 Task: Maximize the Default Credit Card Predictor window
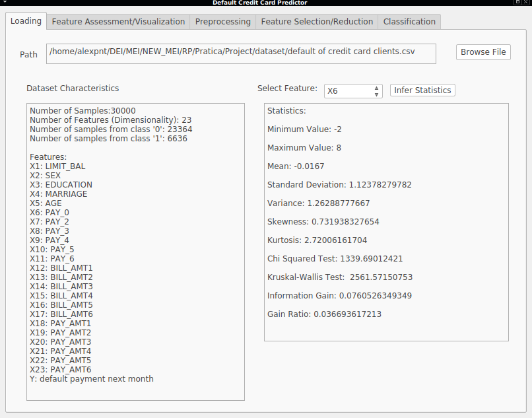(517, 2)
